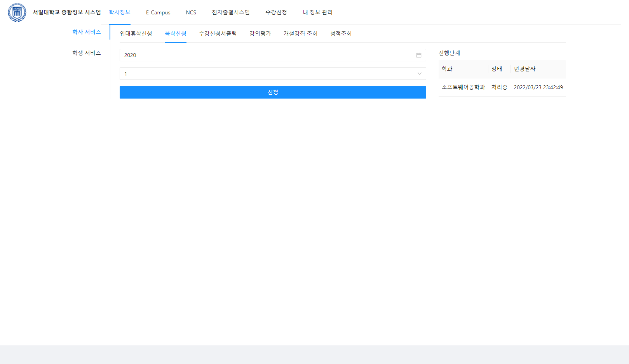Navigate to 전자출결시스템

[231, 12]
